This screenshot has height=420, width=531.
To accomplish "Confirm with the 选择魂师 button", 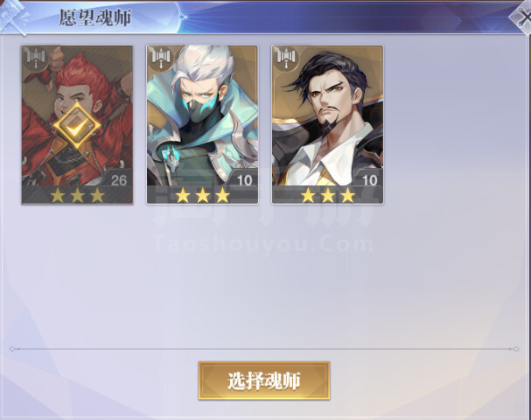I will point(264,381).
